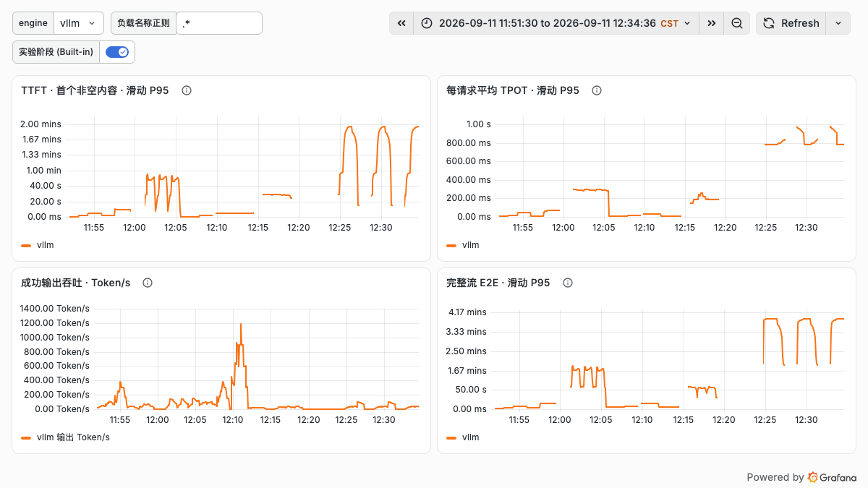Toggle the 实验阶段 (Built-in) switch
The height and width of the screenshot is (488, 868).
[117, 52]
